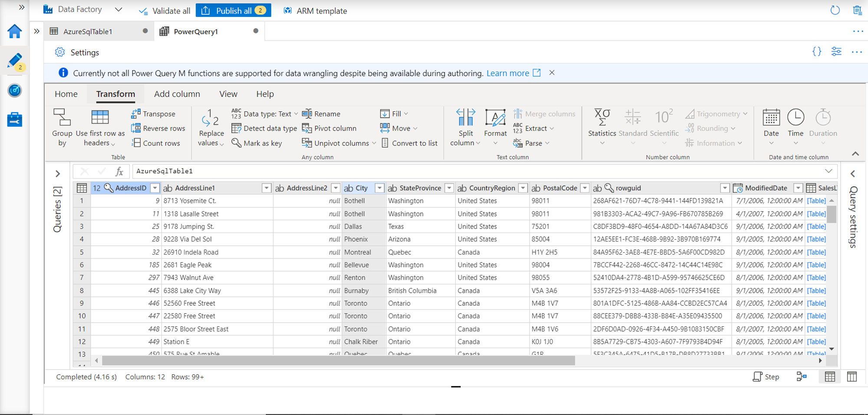The image size is (868, 415).
Task: Click the Publish all button
Action: [x=233, y=10]
